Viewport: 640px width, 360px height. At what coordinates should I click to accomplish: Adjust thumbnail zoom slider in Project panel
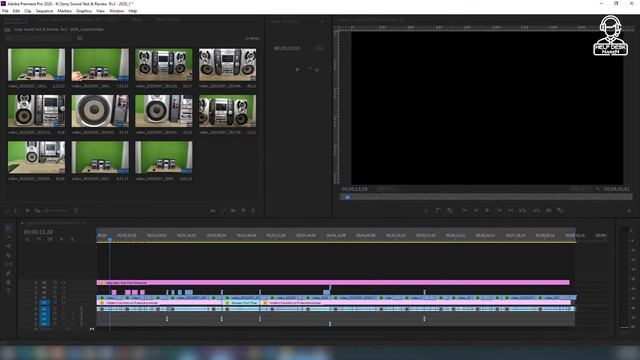(x=57, y=211)
